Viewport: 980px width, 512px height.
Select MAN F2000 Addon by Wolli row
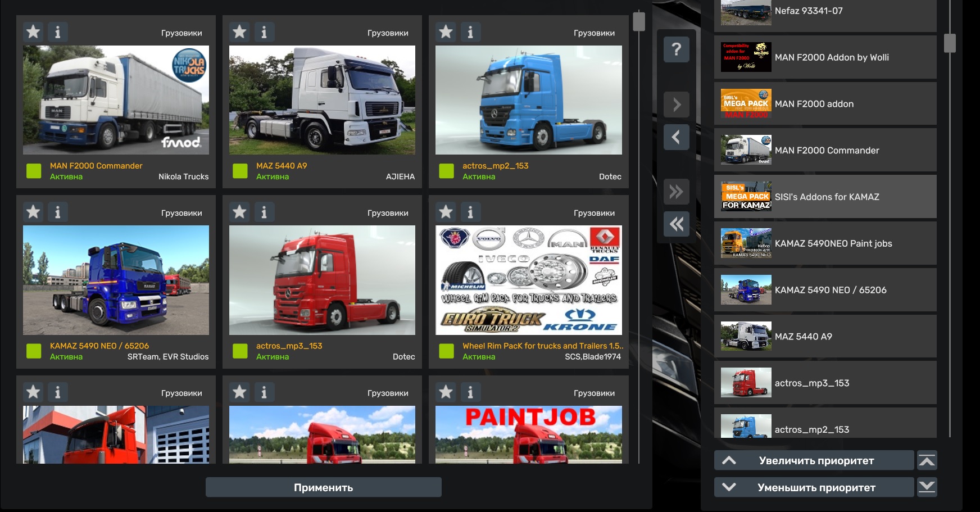point(825,57)
